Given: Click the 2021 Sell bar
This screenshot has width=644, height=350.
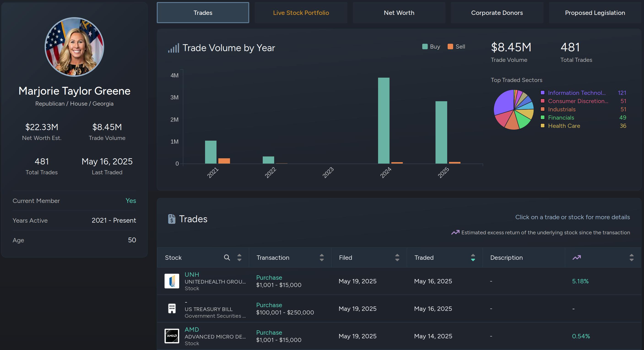Looking at the screenshot, I should pyautogui.click(x=224, y=161).
